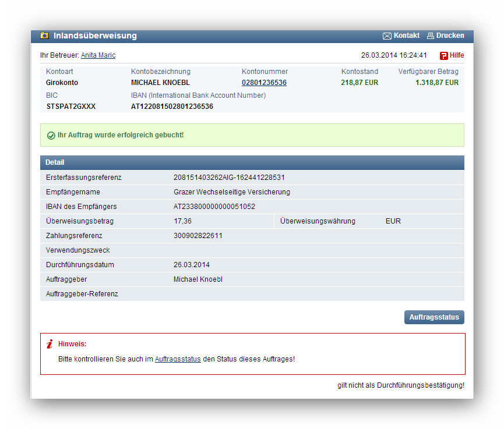This screenshot has height=429, width=504.
Task: Click Auftraggeber-Referenz label
Action: coord(82,294)
